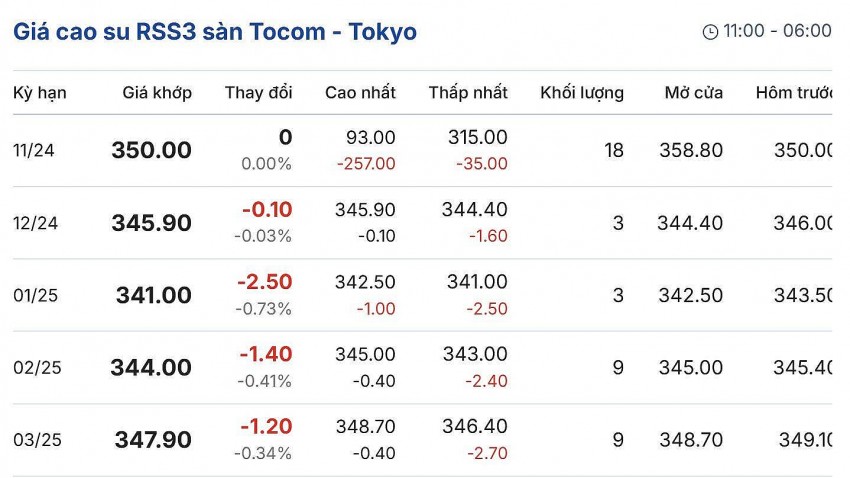Click the Giá cao su RSS3 sàn Tocom title

coord(215,31)
